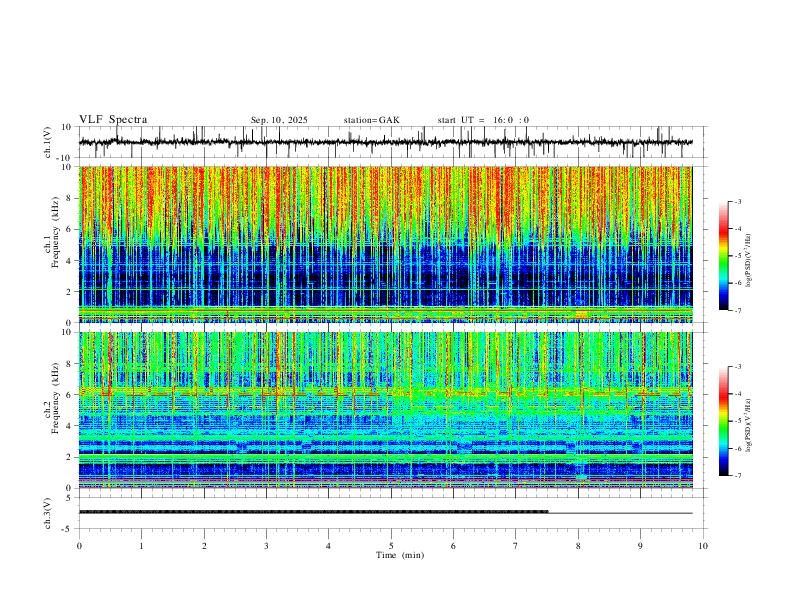The width and height of the screenshot is (792, 612).
Task: Click the ch.2 spectrogram panel
Action: 385,410
